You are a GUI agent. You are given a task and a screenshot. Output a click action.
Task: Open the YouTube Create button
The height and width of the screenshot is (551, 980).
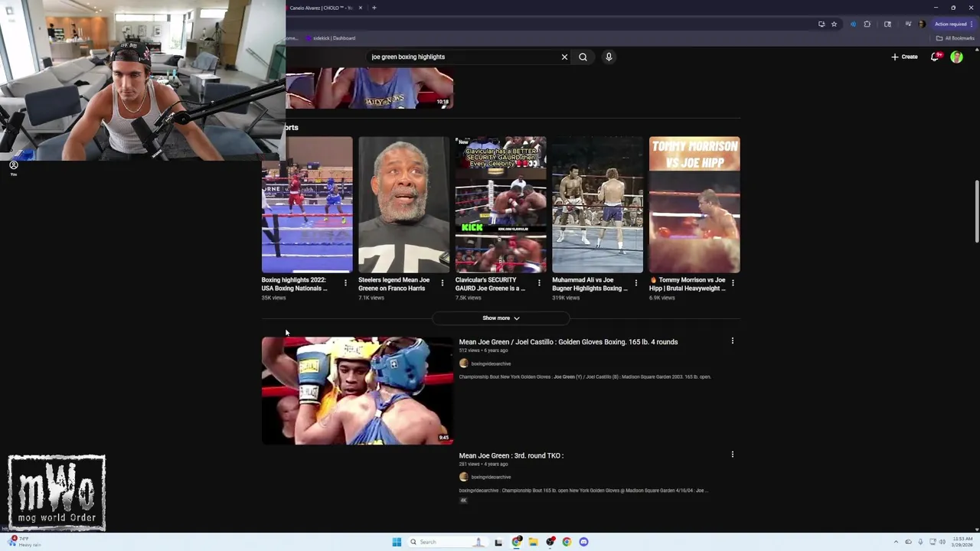pos(904,57)
